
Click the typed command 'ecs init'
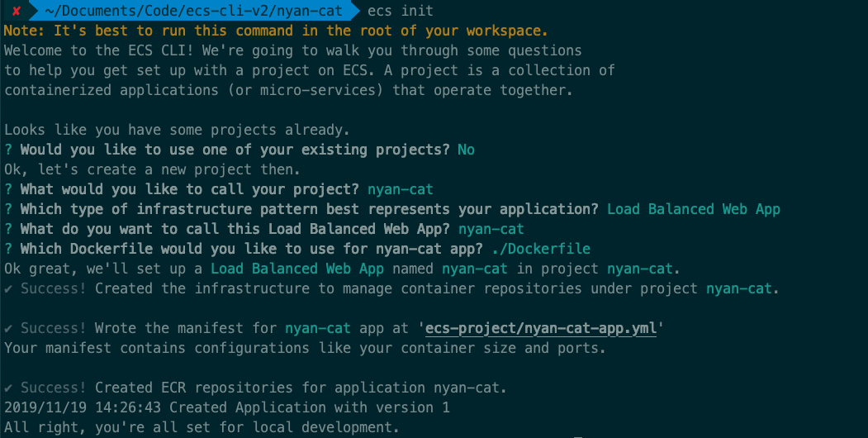pyautogui.click(x=401, y=11)
